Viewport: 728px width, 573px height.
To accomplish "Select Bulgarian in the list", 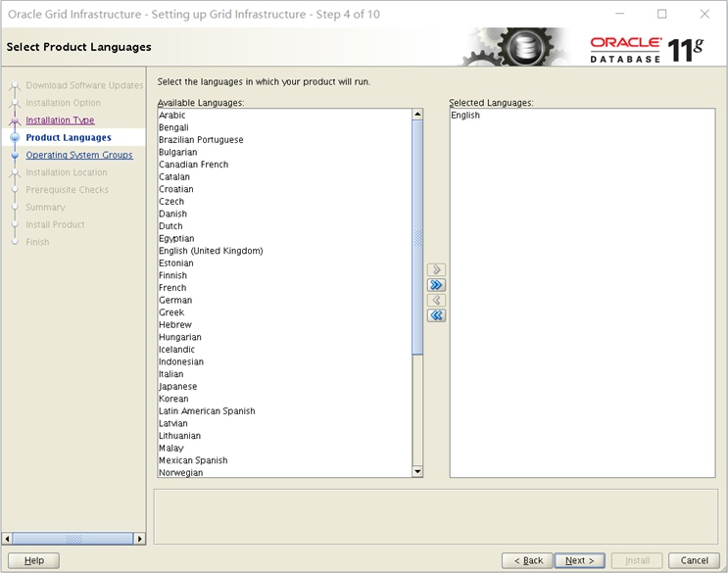I will [x=284, y=152].
